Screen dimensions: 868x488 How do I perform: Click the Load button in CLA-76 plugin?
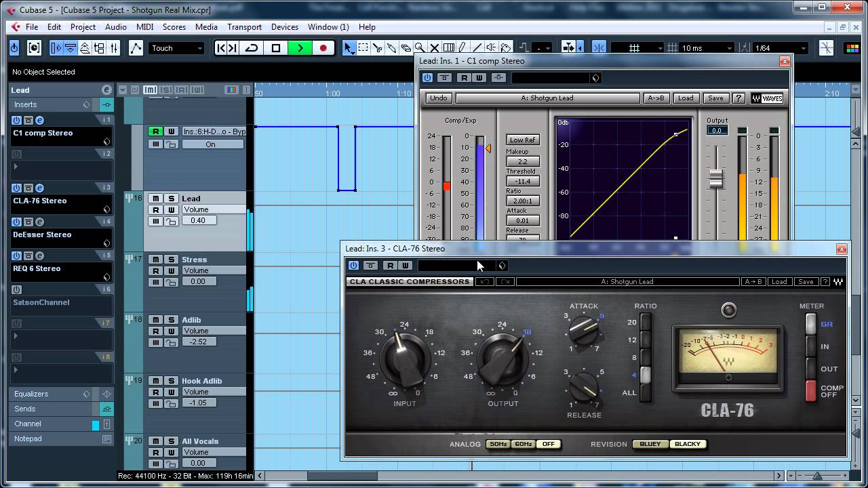tap(779, 282)
